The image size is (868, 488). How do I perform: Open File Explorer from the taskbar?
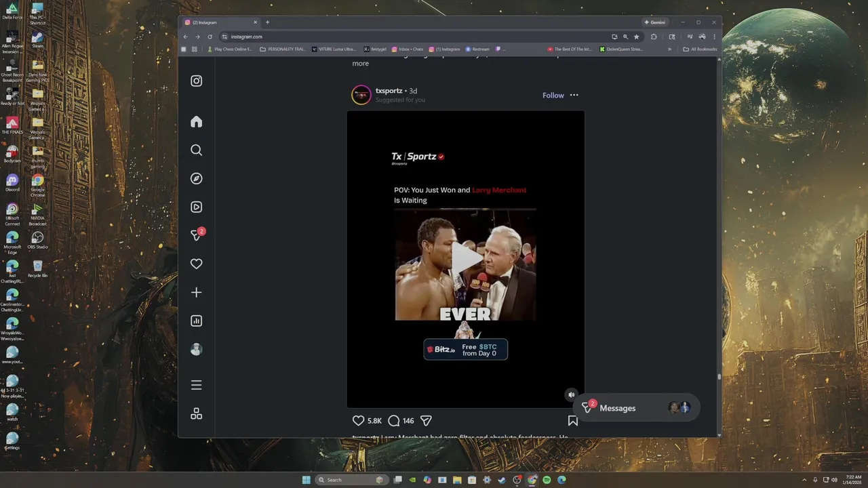coord(457,480)
